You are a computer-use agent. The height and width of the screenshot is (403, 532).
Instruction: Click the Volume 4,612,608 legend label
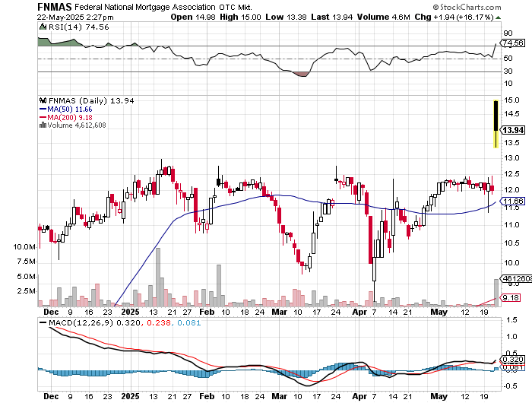[77, 125]
